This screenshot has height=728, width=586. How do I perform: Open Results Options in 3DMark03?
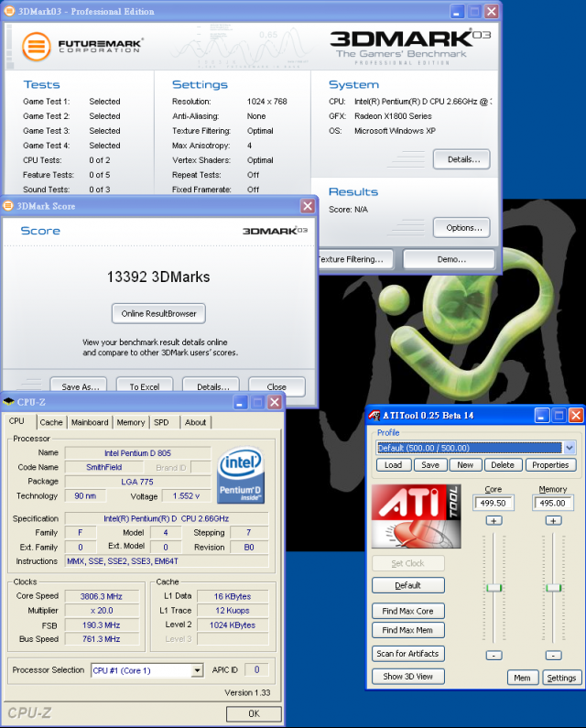point(461,227)
